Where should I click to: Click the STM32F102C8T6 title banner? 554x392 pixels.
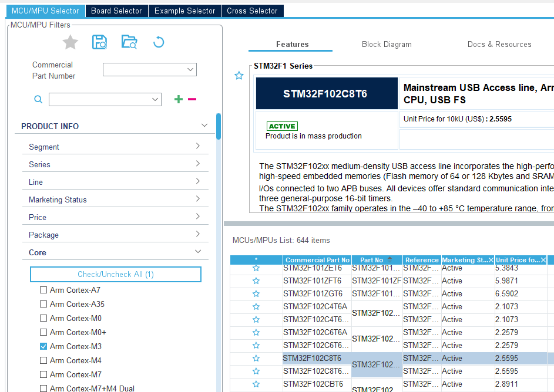(327, 93)
